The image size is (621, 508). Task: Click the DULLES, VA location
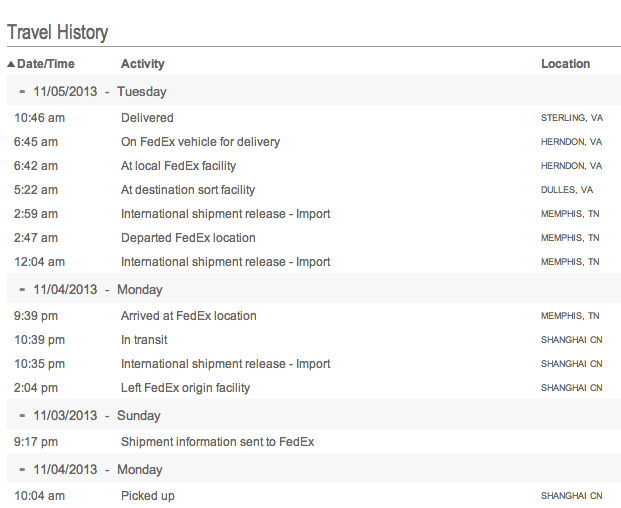pyautogui.click(x=567, y=190)
